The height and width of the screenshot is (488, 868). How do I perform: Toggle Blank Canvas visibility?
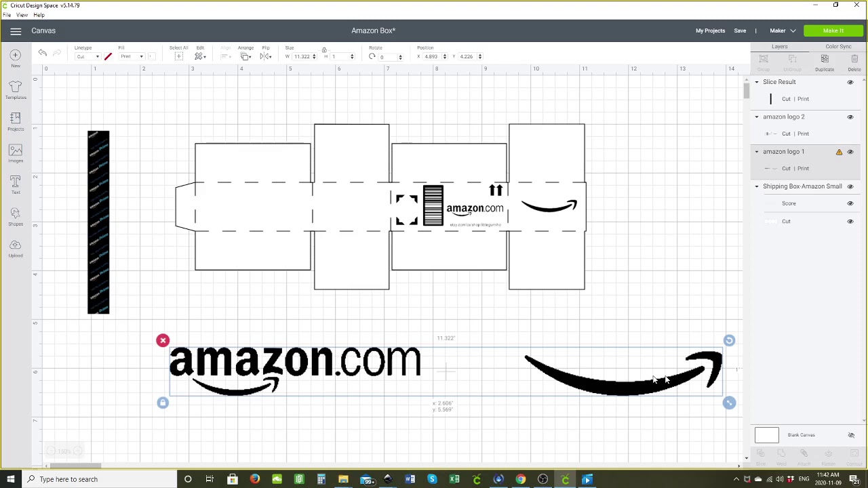pyautogui.click(x=851, y=435)
